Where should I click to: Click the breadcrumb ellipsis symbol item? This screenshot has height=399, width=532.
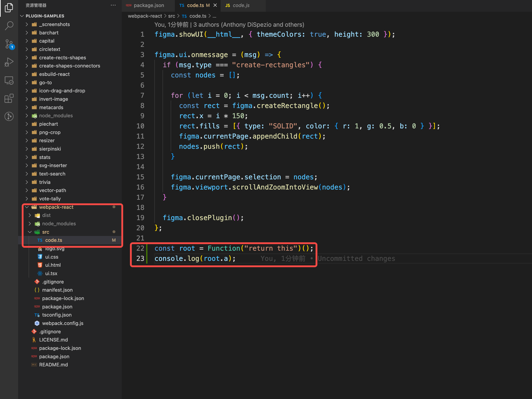pyautogui.click(x=214, y=16)
